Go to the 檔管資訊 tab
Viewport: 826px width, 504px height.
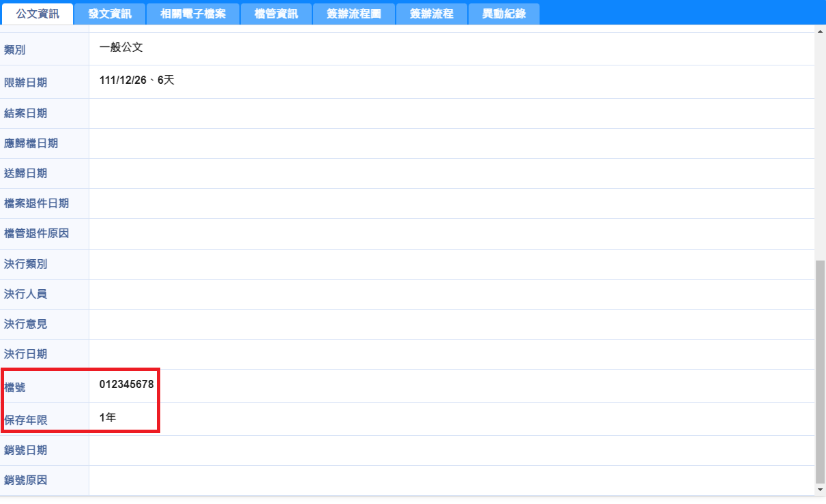click(276, 14)
